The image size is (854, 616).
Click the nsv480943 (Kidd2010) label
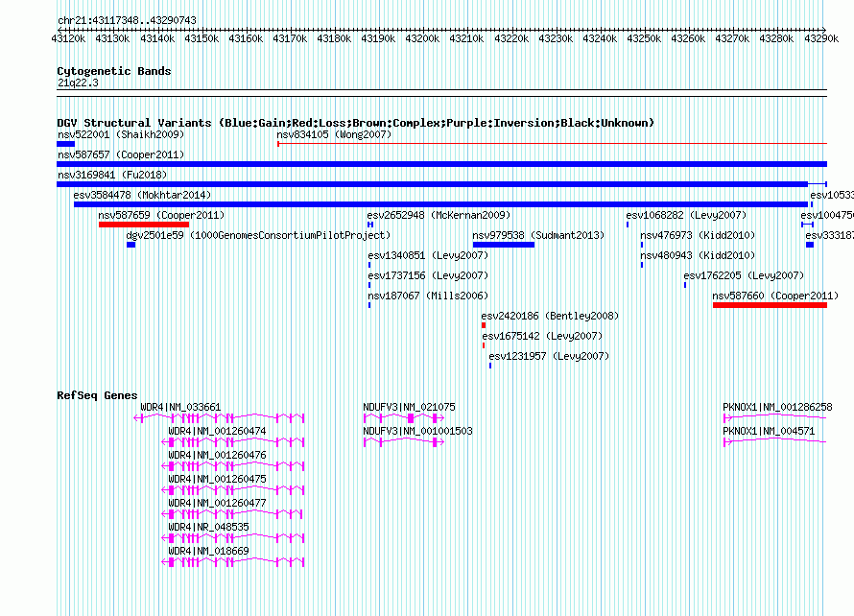tap(698, 255)
